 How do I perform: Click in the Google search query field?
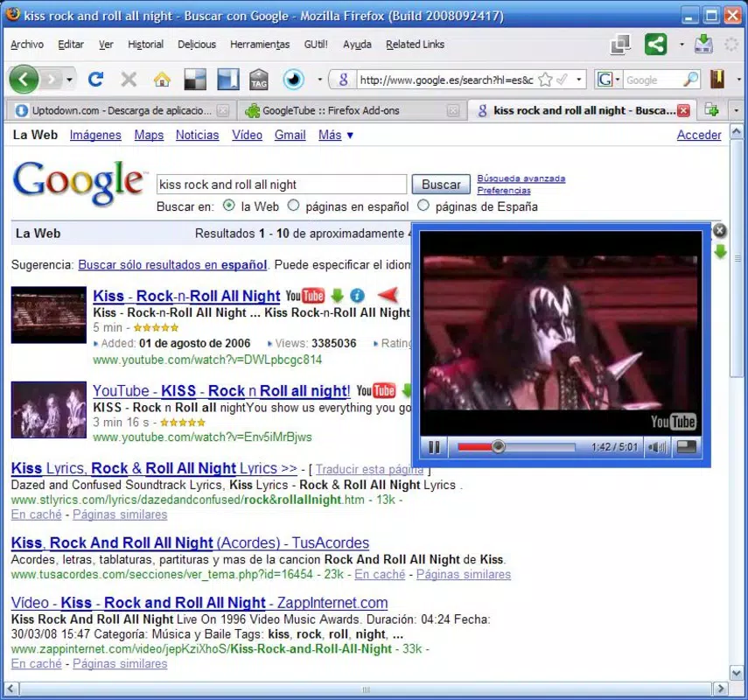(282, 184)
